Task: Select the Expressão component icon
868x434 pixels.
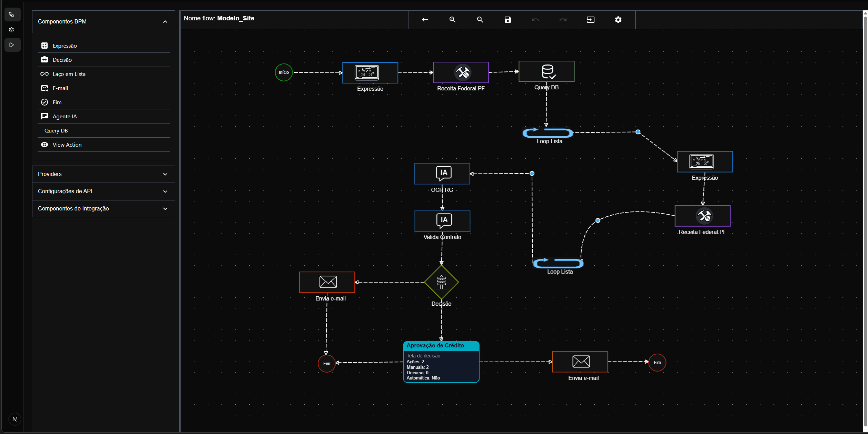Action: coord(45,45)
